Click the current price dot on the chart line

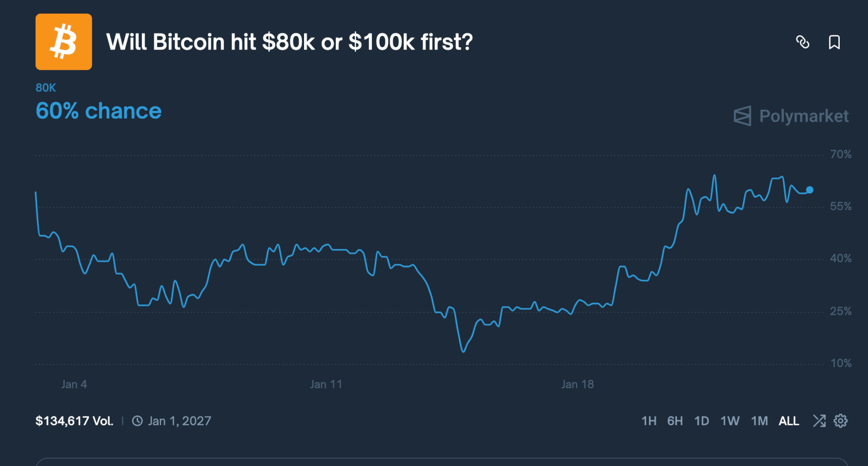pos(809,190)
